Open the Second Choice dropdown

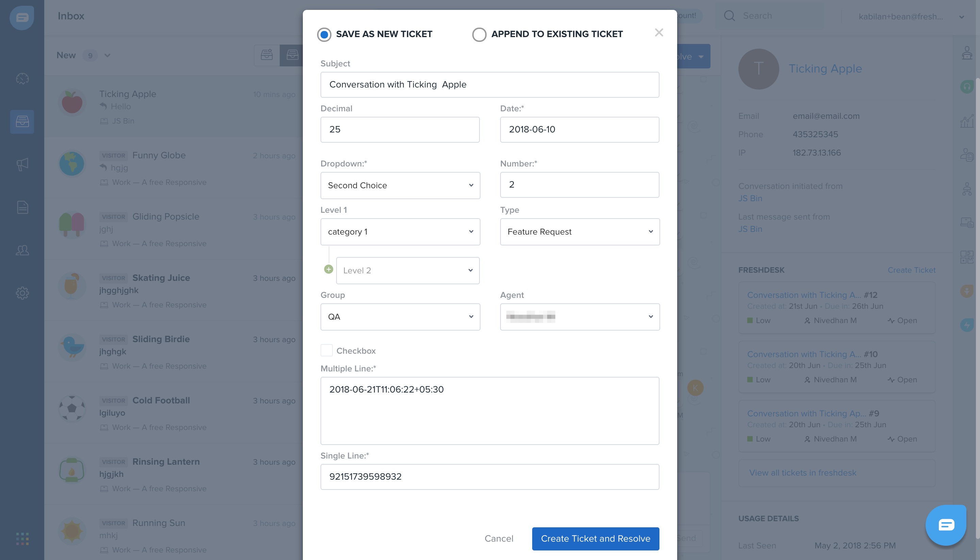point(400,186)
